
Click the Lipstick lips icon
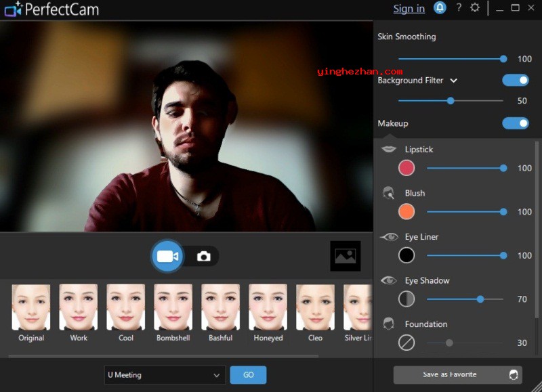click(388, 149)
